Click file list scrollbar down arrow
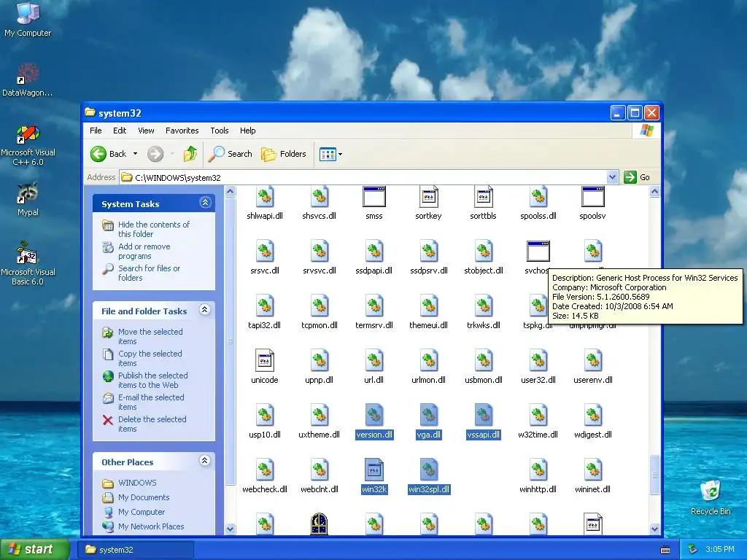747x560 pixels. (x=654, y=529)
